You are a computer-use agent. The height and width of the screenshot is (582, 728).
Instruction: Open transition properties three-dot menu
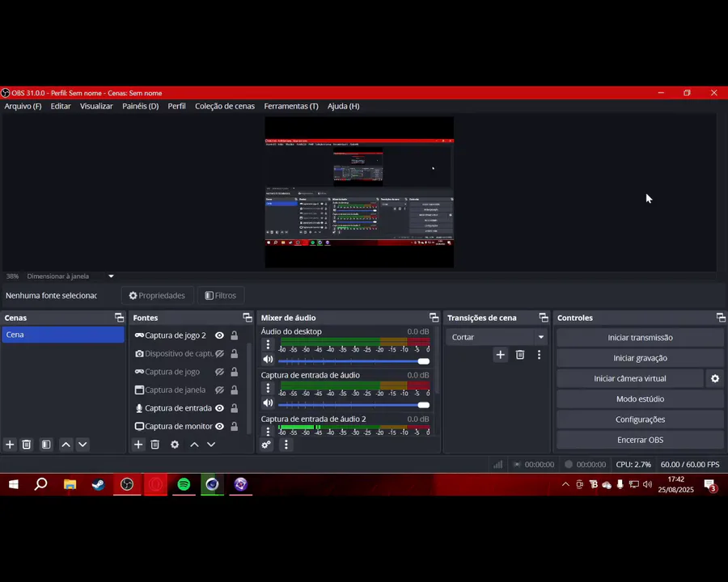click(539, 355)
